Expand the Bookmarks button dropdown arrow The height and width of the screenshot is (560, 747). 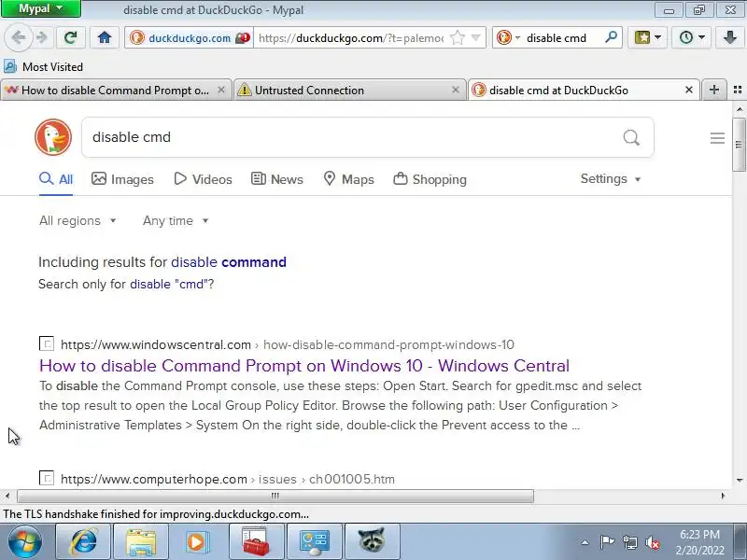coord(658,37)
